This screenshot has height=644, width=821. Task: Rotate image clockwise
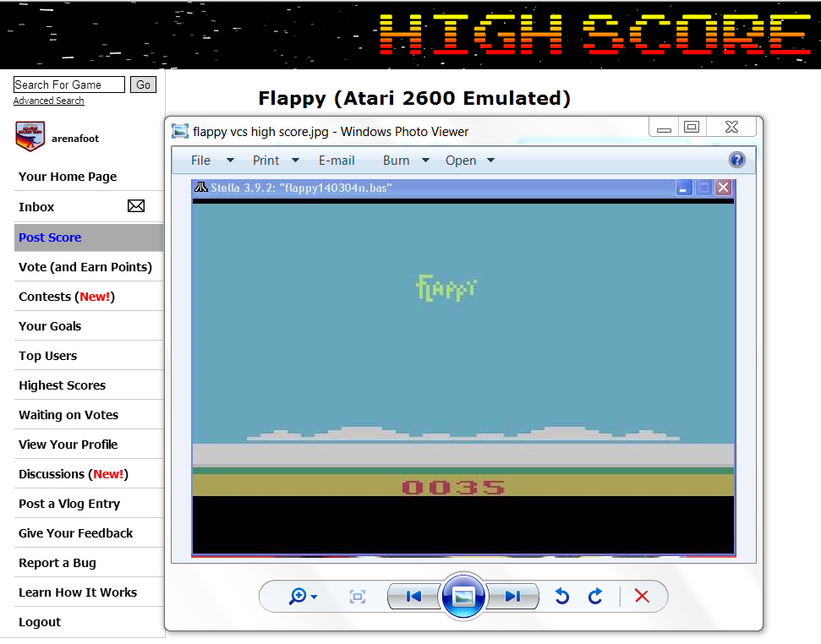tap(595, 597)
